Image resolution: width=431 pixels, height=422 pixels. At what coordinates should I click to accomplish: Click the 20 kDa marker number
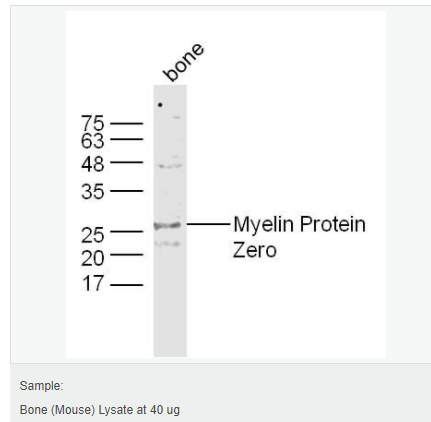point(93,258)
